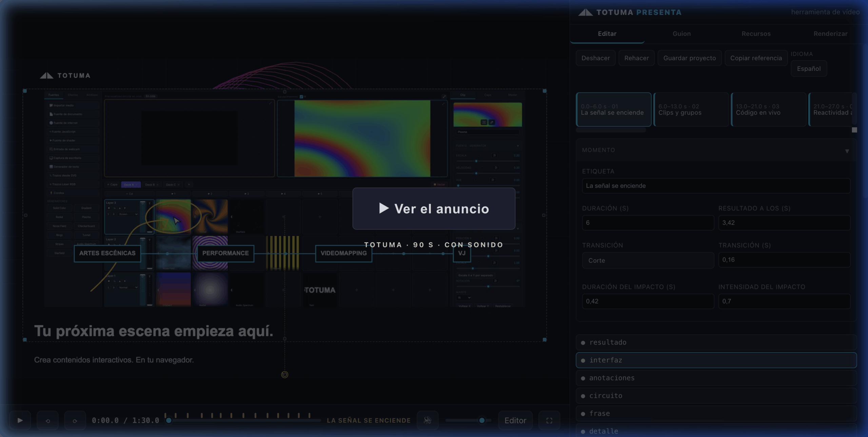Click the volume slider knob

481,420
